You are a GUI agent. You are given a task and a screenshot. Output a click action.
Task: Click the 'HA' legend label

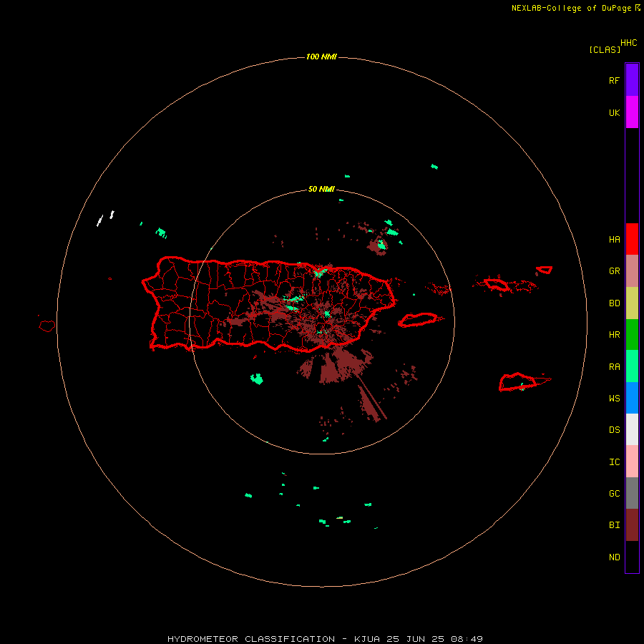pos(614,240)
